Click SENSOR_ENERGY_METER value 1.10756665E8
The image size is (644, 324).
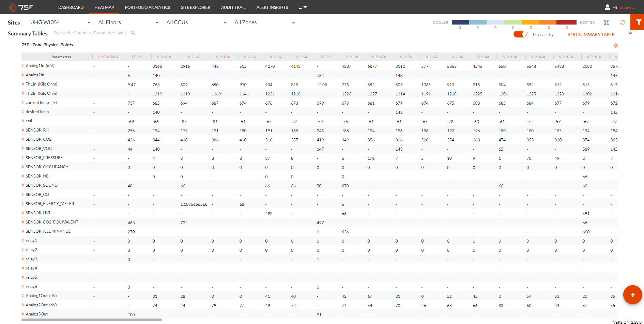pyautogui.click(x=194, y=204)
